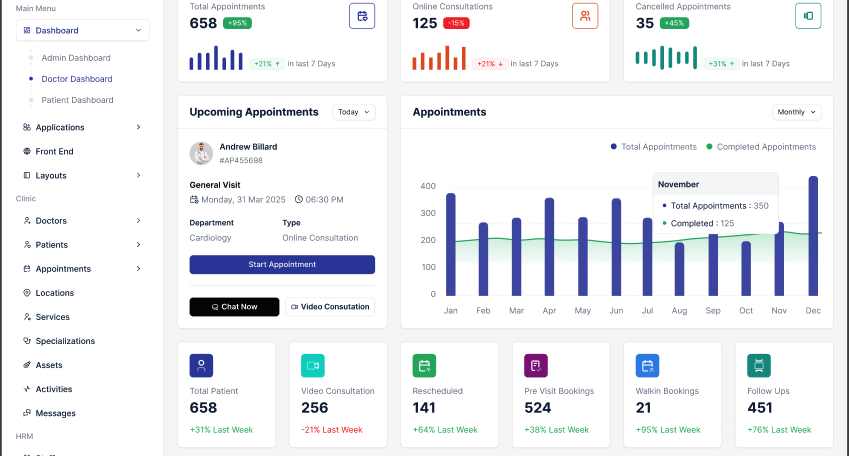The image size is (849, 456).
Task: Open Patient Dashboard from sidebar
Action: tap(77, 100)
